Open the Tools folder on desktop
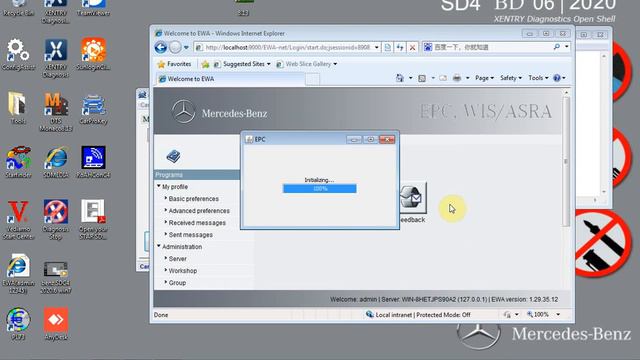Viewport: 640px width, 360px height. pos(18,108)
